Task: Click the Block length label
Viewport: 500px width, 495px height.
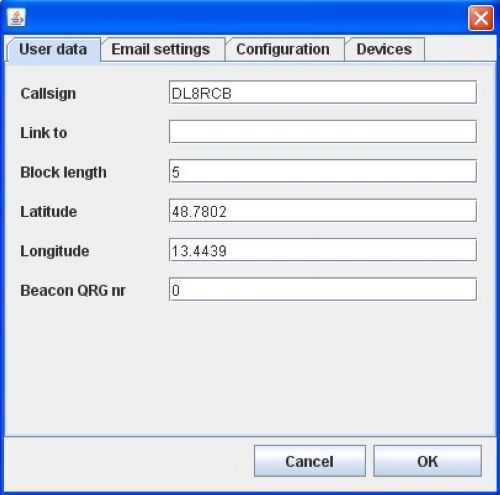Action: (x=63, y=172)
